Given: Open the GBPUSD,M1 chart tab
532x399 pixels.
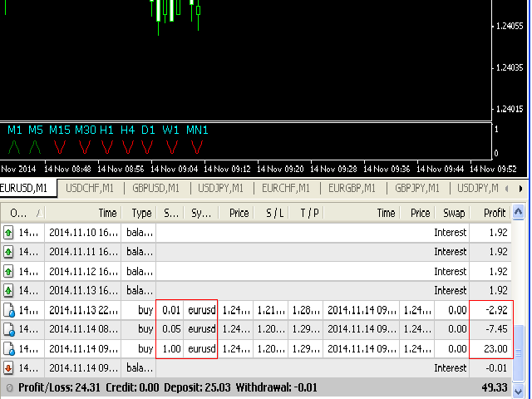Looking at the screenshot, I should pos(159,188).
